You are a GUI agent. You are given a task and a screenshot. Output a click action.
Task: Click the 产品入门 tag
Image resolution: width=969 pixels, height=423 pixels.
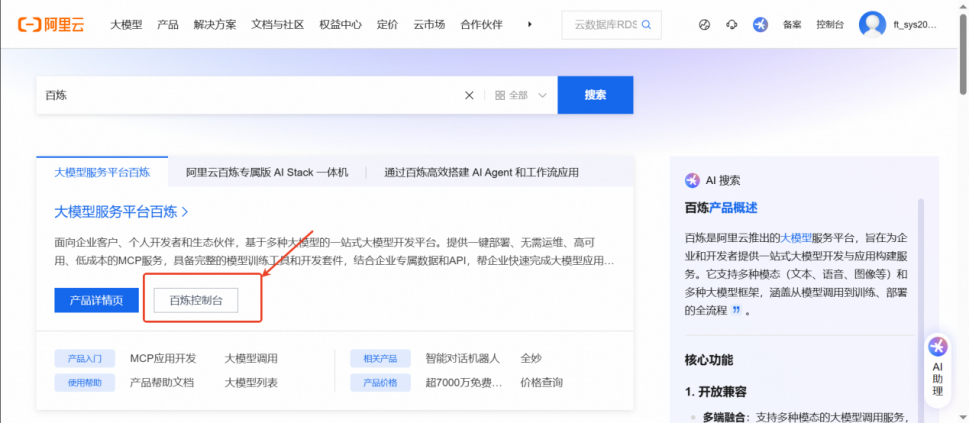click(x=85, y=359)
